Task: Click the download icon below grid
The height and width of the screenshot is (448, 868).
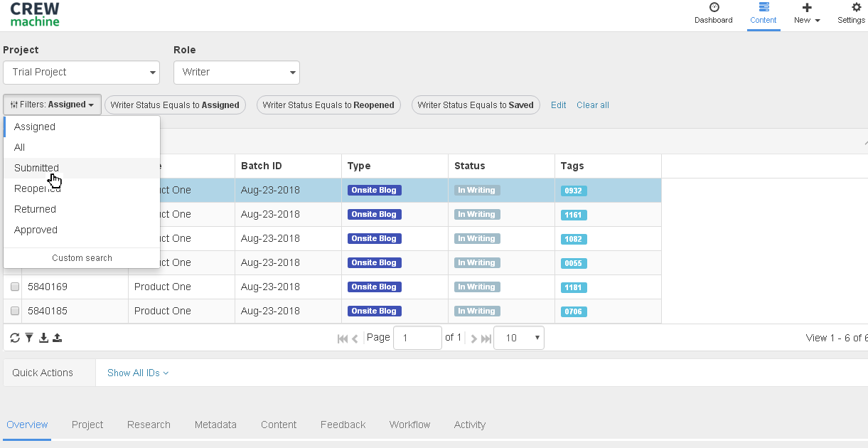Action: coord(43,338)
